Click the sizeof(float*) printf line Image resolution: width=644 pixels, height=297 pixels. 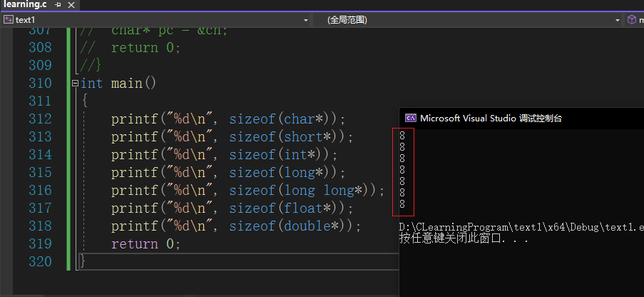[232, 208]
